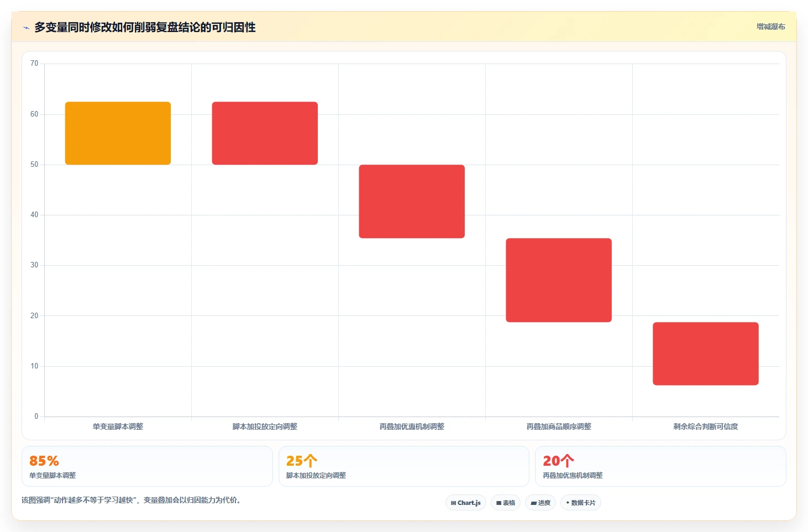
Task: Click the y-axis tick value 20
Action: [34, 316]
